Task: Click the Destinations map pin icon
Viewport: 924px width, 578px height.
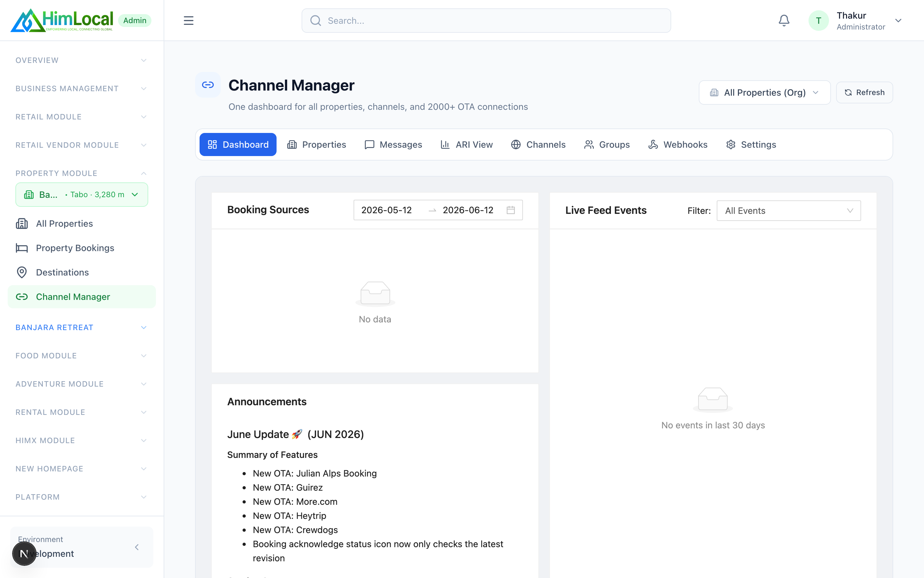Action: 22,272
